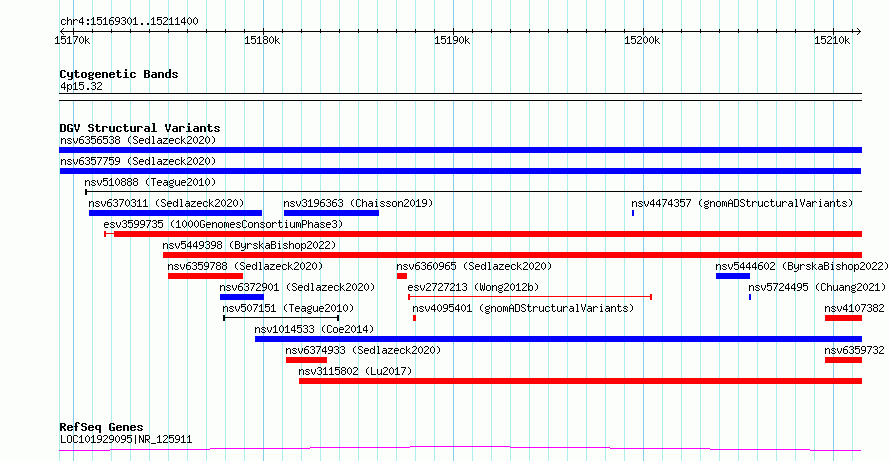This screenshot has width=890, height=461.
Task: Open the nsv4474357 (gnomADStructuralVariants) label
Action: [x=742, y=203]
